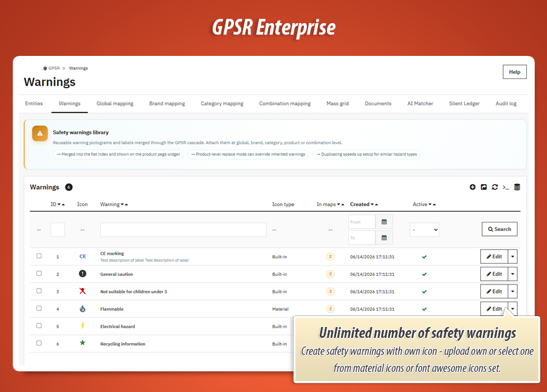This screenshot has height=392, width=547.
Task: Sort the table by ID column
Action: click(58, 204)
